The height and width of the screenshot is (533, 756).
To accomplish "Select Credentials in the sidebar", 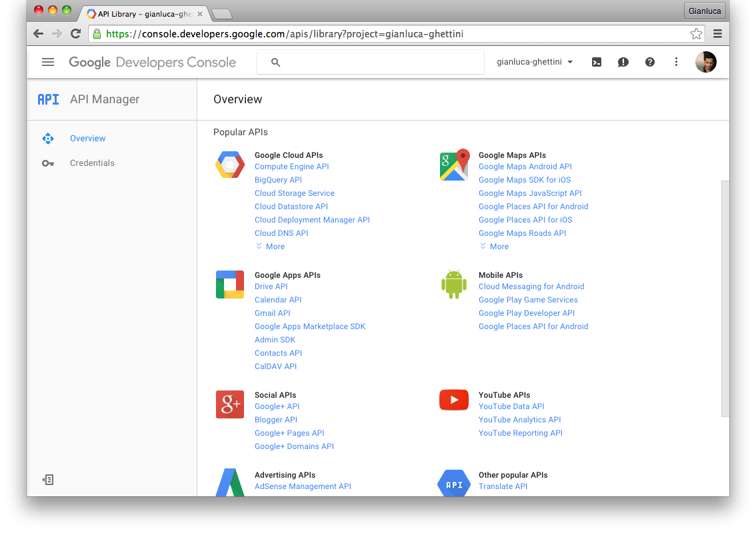I will pyautogui.click(x=92, y=163).
